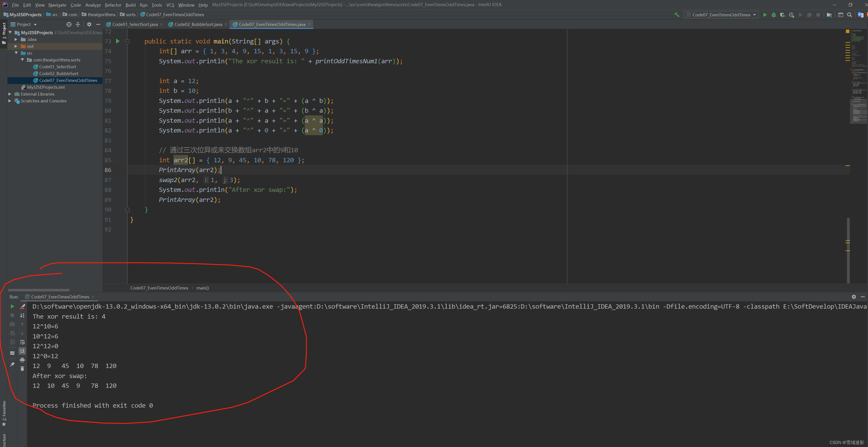Screen dimensions: 868x447
Task: Click the green Debug bug icon in toolbar
Action: click(774, 15)
